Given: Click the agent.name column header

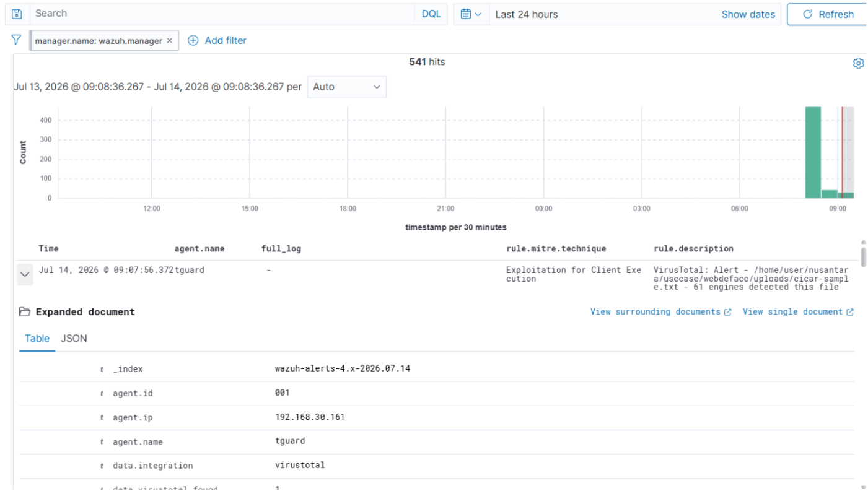Looking at the screenshot, I should (199, 249).
